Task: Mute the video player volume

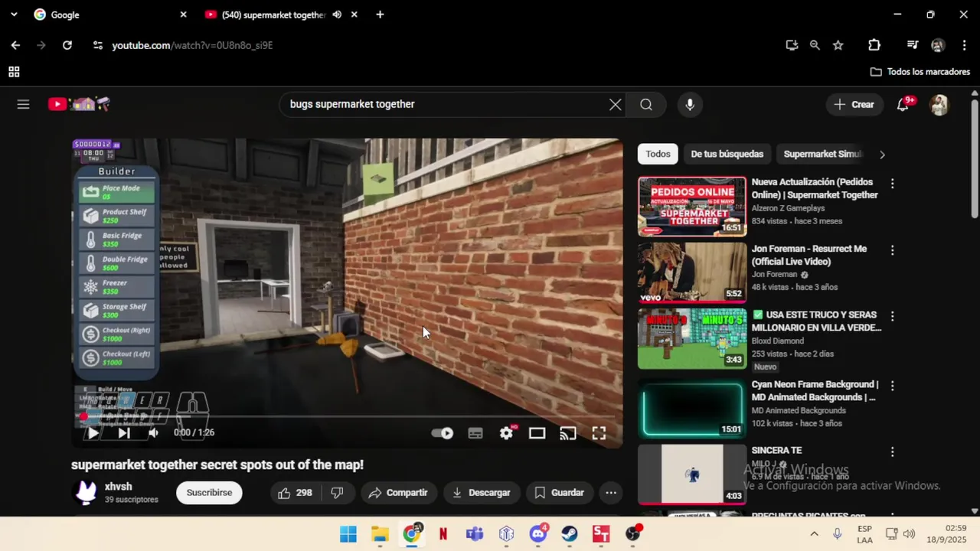Action: pos(153,432)
